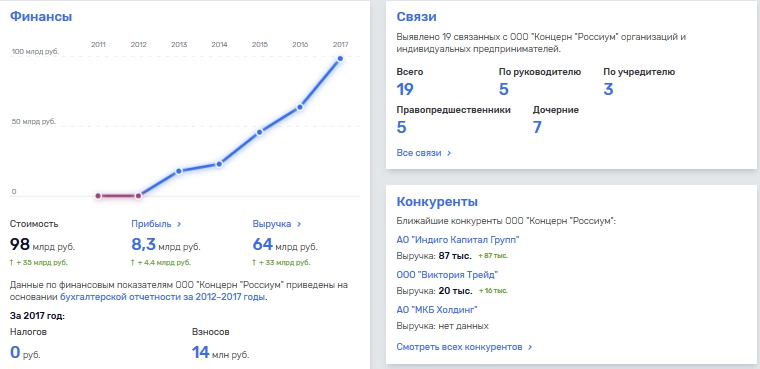This screenshot has width=760, height=369.
Task: Open the Выручка revenue link
Action: coord(277,224)
